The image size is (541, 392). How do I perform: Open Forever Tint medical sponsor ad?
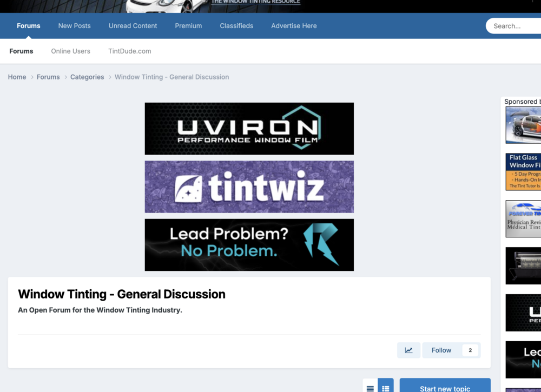pos(523,218)
